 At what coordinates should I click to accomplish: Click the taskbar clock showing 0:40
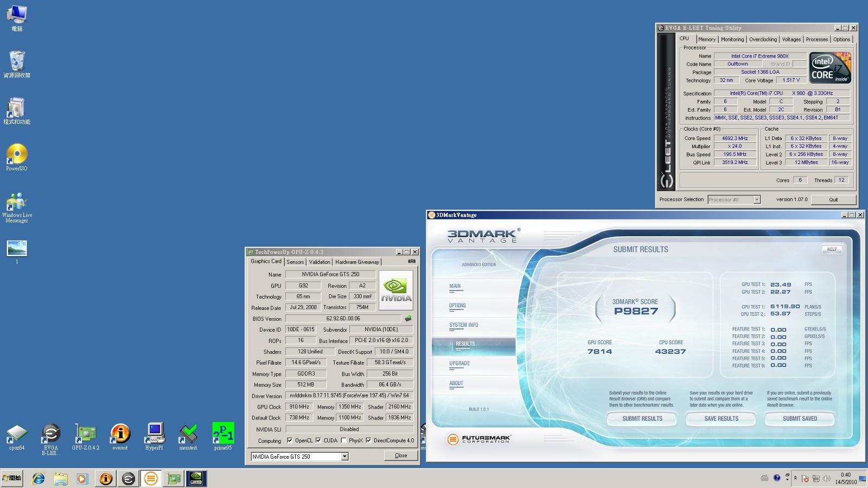(846, 478)
